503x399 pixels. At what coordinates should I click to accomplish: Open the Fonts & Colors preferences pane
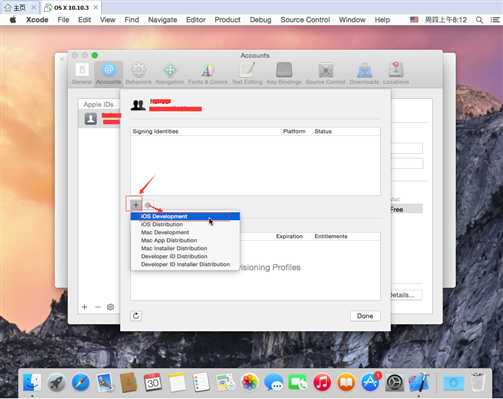pyautogui.click(x=207, y=74)
